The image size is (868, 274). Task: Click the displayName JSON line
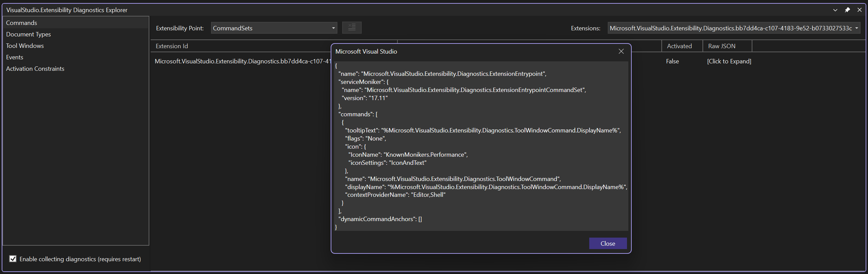[486, 187]
